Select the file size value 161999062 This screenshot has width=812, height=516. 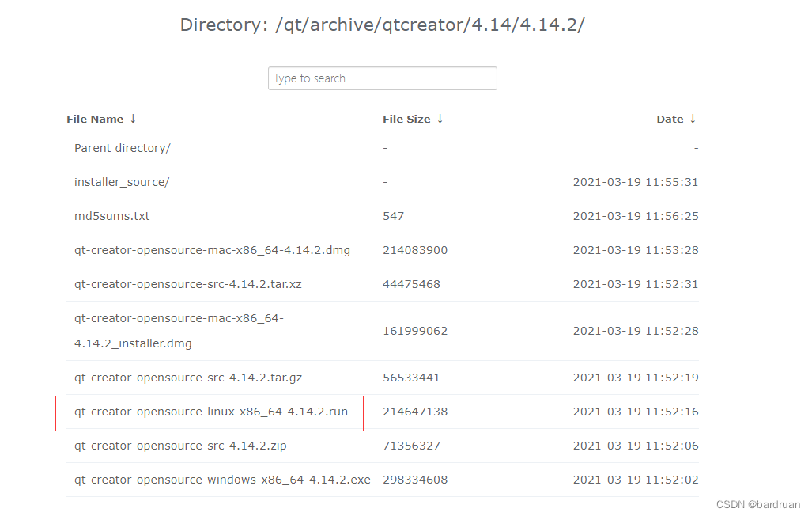tap(415, 331)
